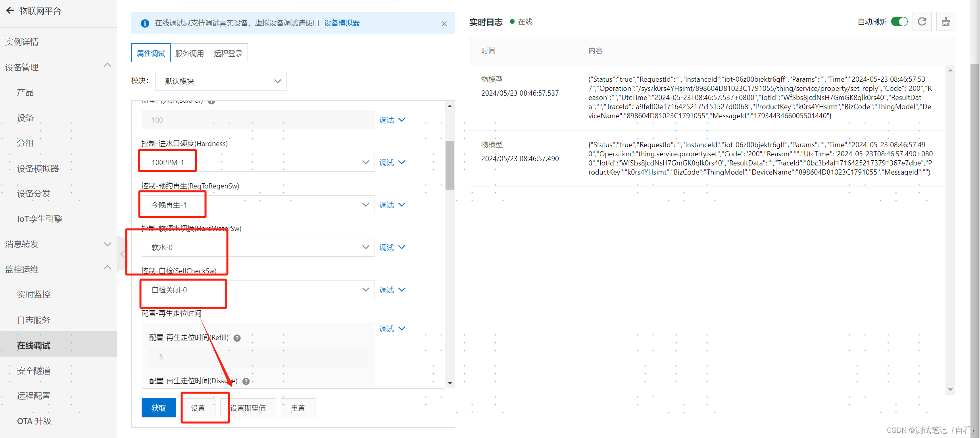Refresh the realtime log
This screenshot has height=438, width=980.
pos(922,21)
